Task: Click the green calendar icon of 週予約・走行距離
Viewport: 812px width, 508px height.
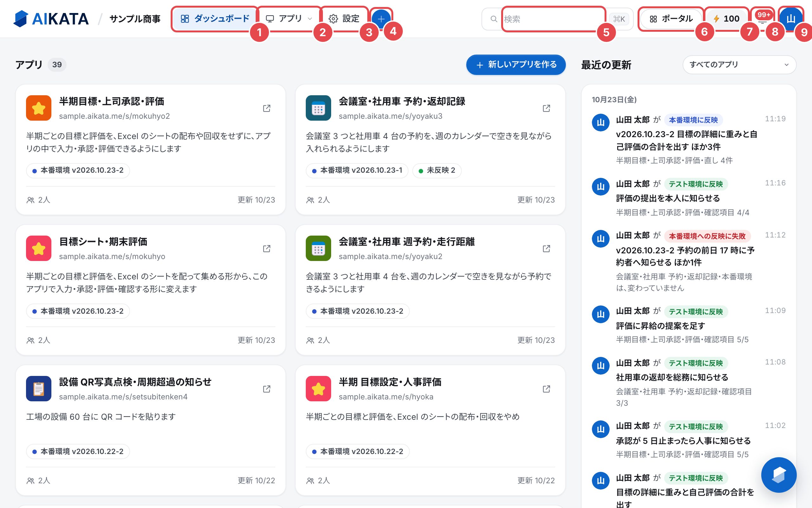Action: (x=318, y=248)
